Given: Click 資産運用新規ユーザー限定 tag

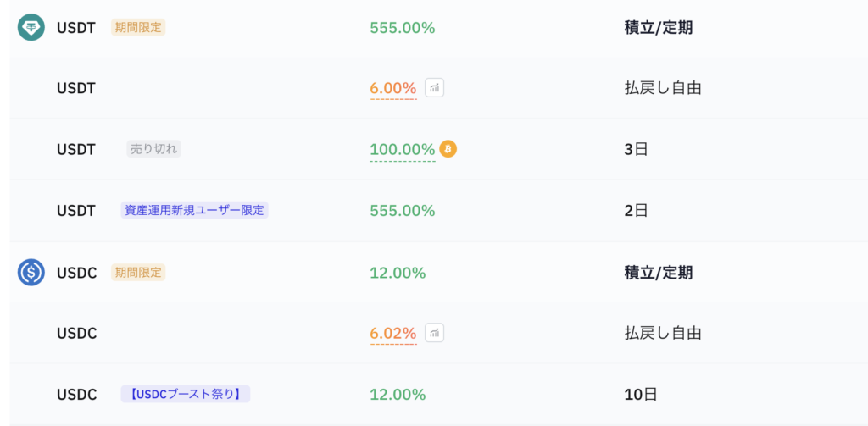Looking at the screenshot, I should (x=194, y=210).
